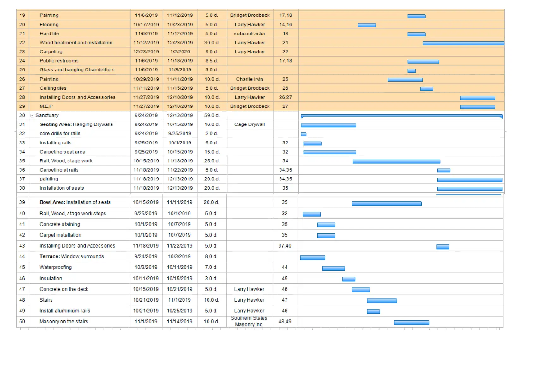Click row number 44
554x392 pixels.
point(22,256)
